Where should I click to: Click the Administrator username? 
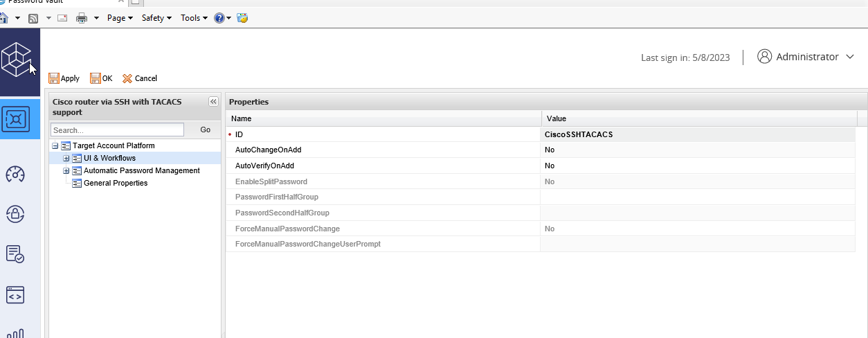pyautogui.click(x=808, y=57)
